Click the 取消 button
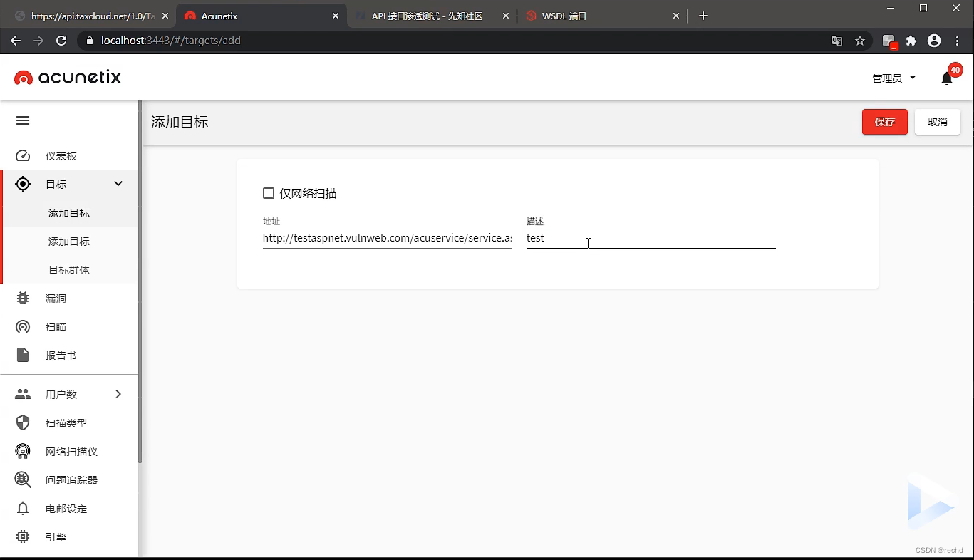 pos(937,122)
